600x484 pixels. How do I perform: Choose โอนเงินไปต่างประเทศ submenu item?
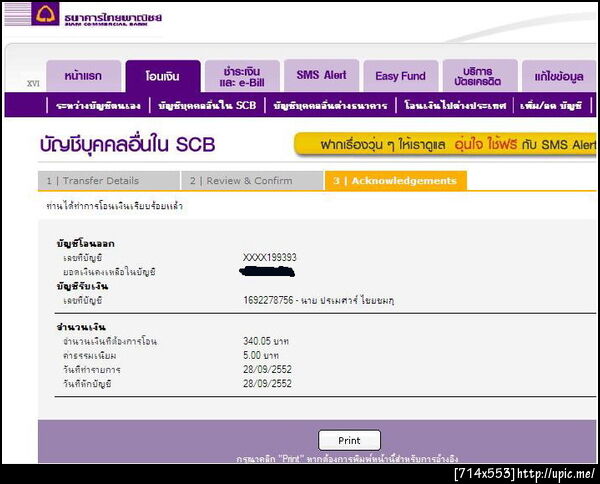coord(455,105)
